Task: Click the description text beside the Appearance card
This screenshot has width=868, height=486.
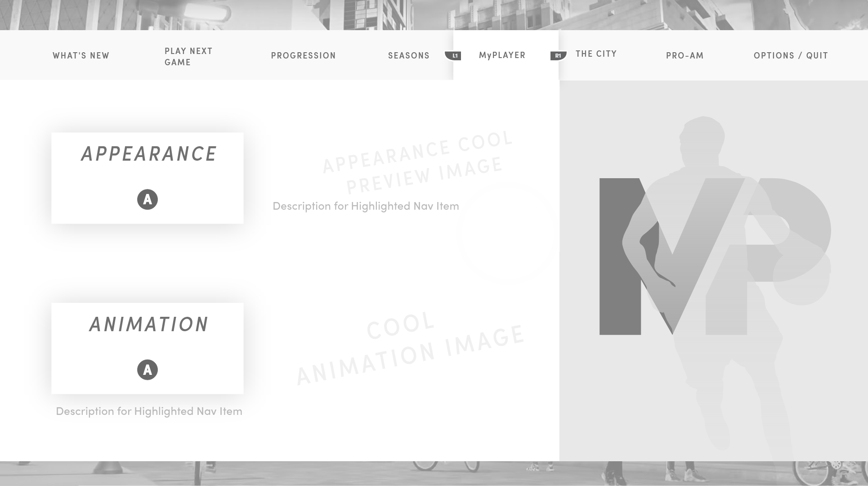Action: 366,206
